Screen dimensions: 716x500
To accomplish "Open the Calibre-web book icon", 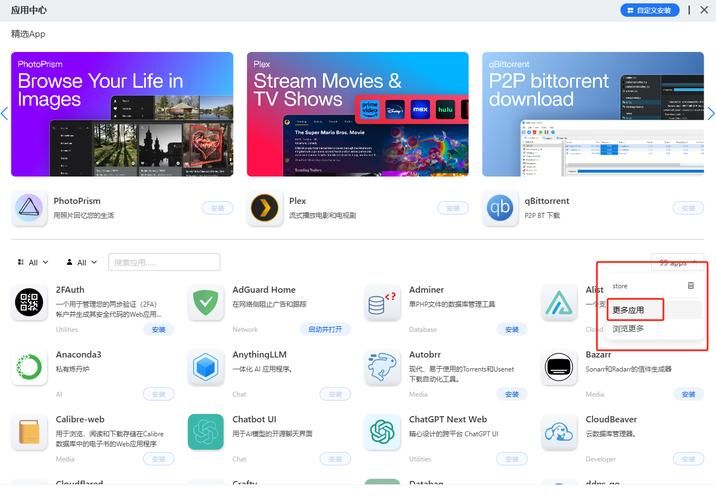I will (29, 432).
